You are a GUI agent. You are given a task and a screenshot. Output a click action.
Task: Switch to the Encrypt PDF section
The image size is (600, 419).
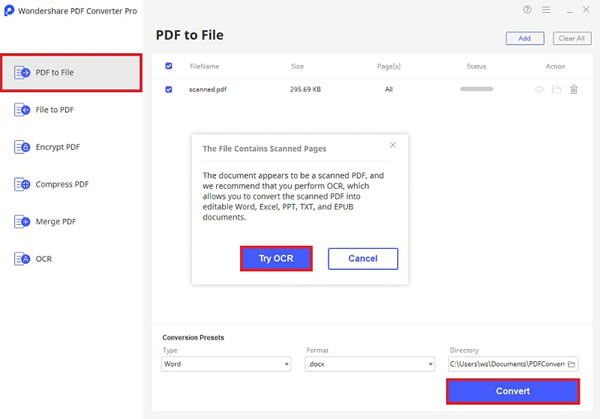click(x=71, y=147)
